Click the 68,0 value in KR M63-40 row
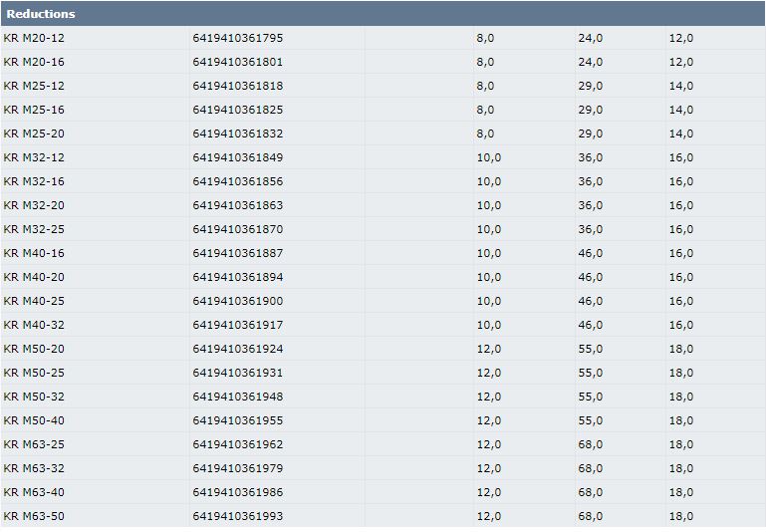This screenshot has width=766, height=532. (590, 493)
